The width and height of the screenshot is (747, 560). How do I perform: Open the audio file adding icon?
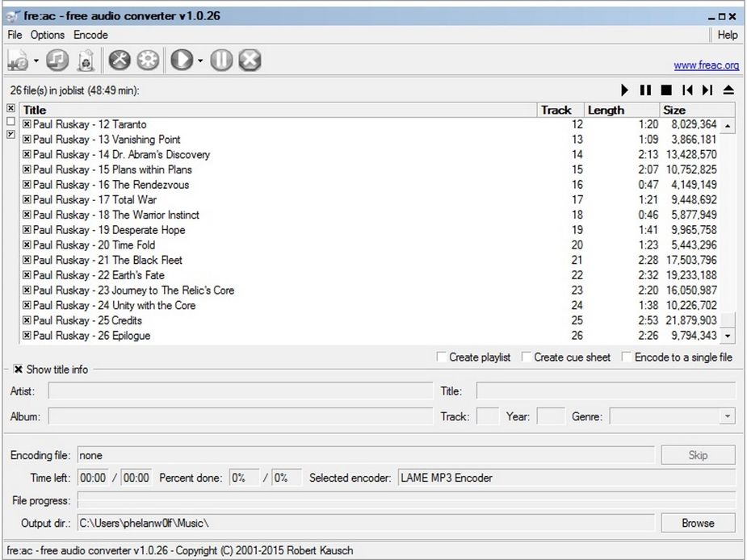coord(16,60)
